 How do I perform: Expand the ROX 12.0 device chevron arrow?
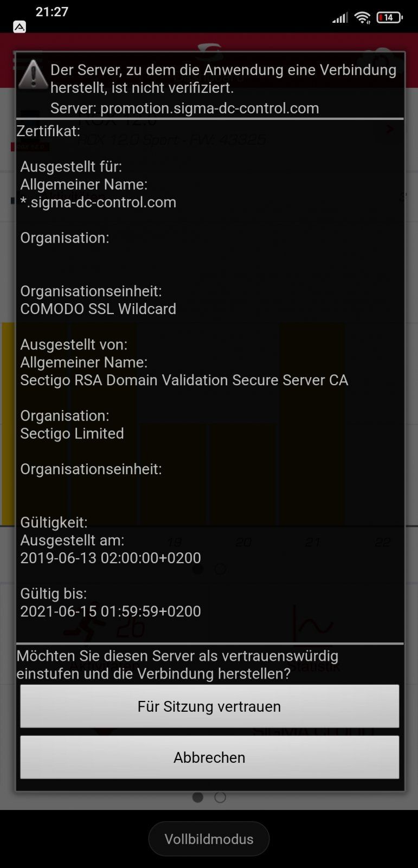390,129
